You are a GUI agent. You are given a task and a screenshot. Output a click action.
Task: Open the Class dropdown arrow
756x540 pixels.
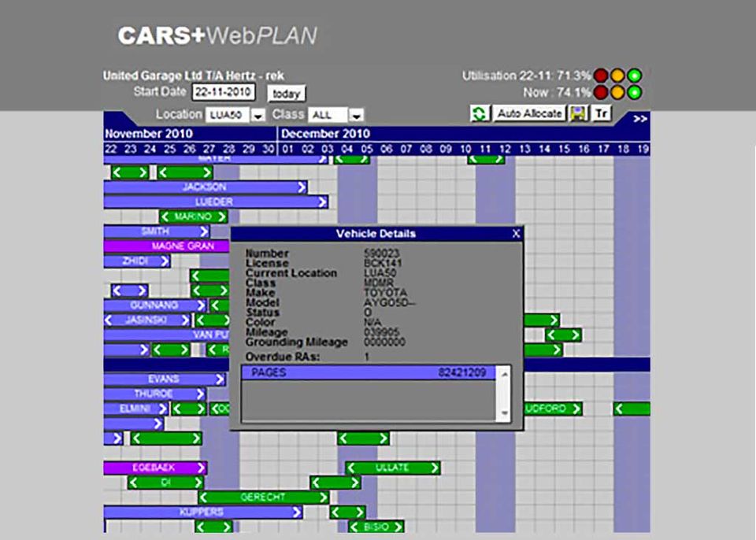pyautogui.click(x=356, y=115)
